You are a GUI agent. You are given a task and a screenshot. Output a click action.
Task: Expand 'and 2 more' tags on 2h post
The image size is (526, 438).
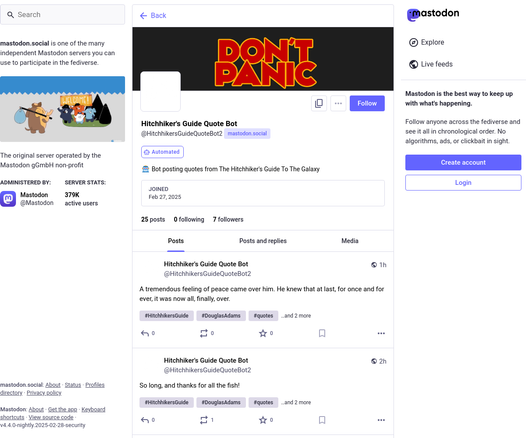(296, 402)
